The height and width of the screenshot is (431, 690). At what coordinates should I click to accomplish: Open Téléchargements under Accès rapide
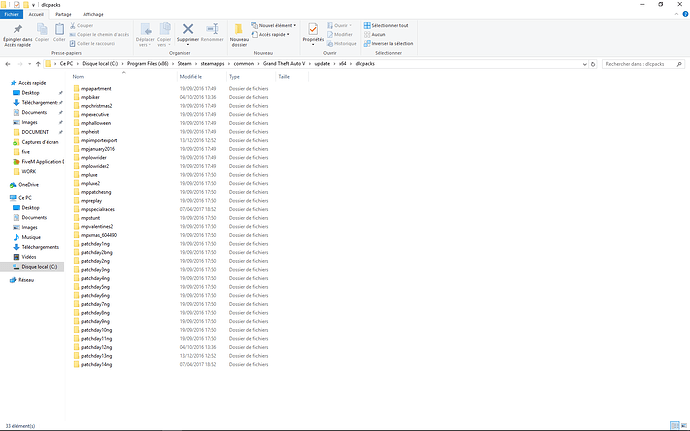pyautogui.click(x=39, y=103)
